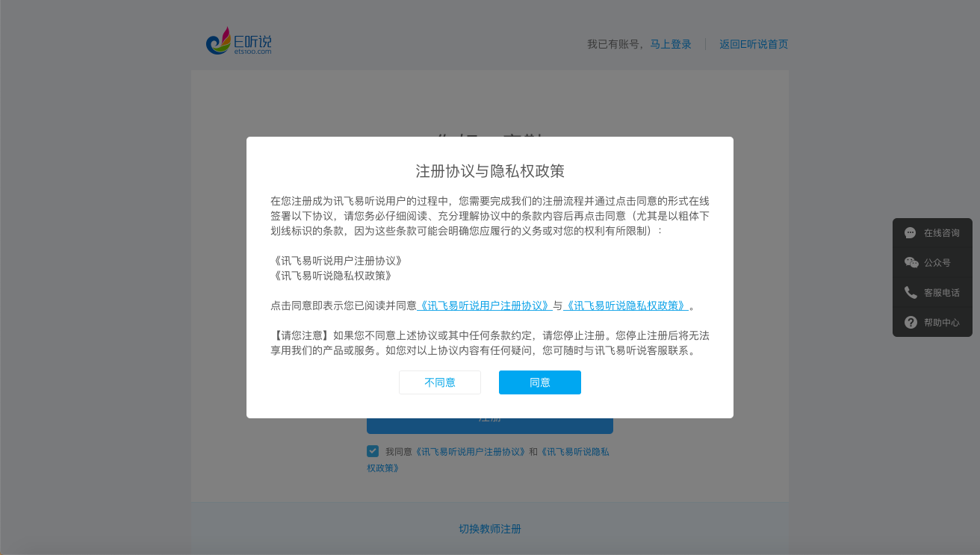980x555 pixels.
Task: Open 《讯飞易听说用户注册协议》 link in the dialog
Action: point(485,306)
